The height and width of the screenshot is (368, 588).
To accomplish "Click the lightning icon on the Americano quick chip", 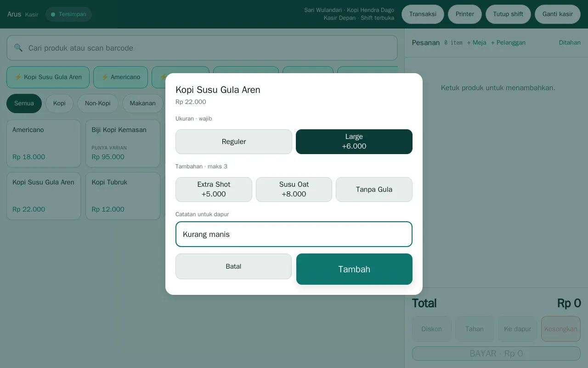I will pyautogui.click(x=105, y=77).
